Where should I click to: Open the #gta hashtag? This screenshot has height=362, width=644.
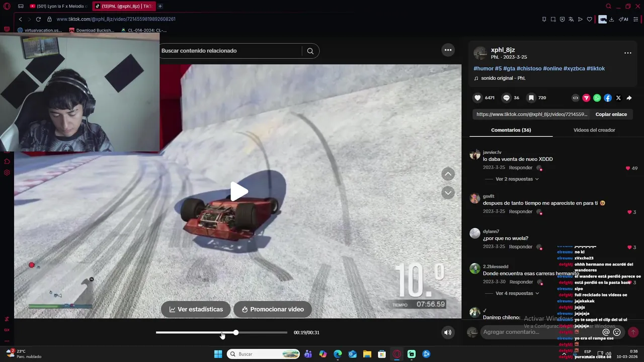[x=509, y=68]
